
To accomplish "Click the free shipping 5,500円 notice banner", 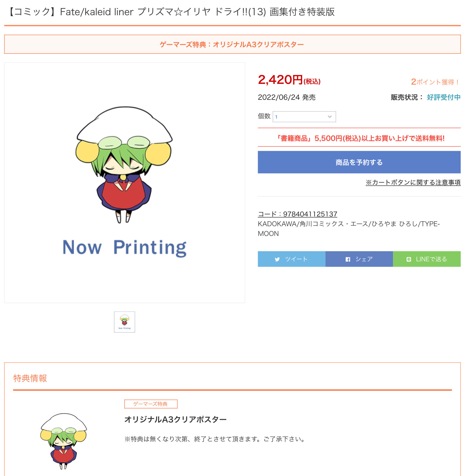I will 359,138.
